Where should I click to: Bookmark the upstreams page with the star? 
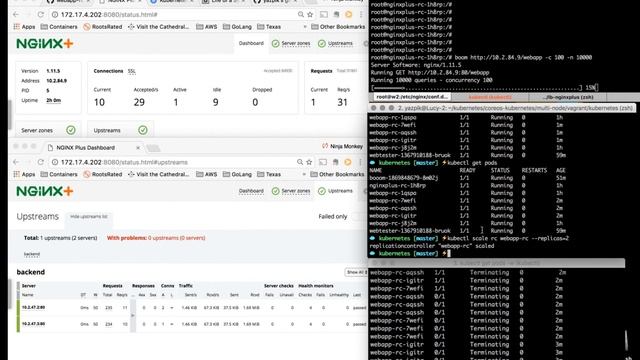pyautogui.click(x=309, y=162)
